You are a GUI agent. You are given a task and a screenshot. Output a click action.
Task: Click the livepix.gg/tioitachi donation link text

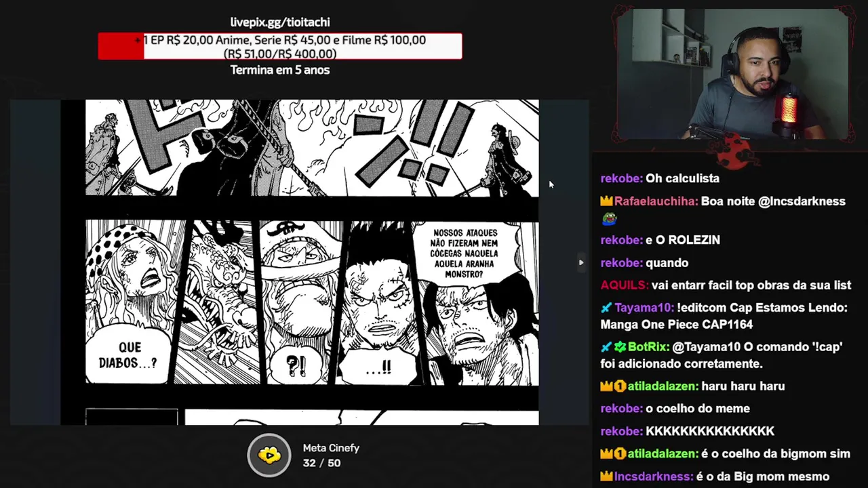pos(280,22)
